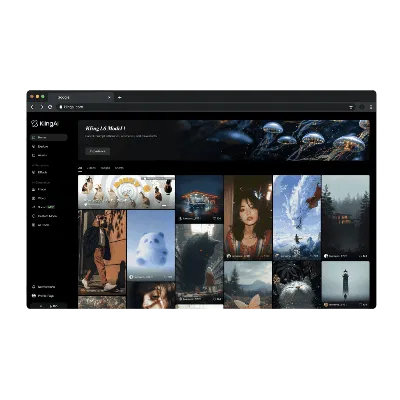Click the browser forward arrow
The image size is (400, 400).
(41, 107)
